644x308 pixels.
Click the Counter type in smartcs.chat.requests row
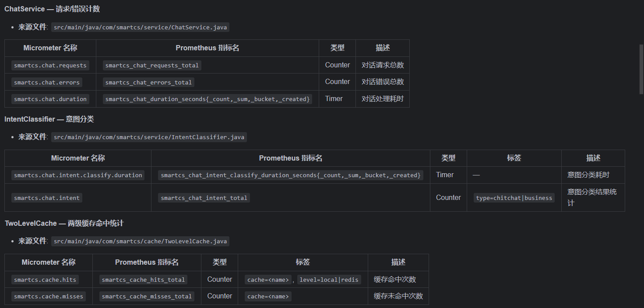(x=338, y=65)
